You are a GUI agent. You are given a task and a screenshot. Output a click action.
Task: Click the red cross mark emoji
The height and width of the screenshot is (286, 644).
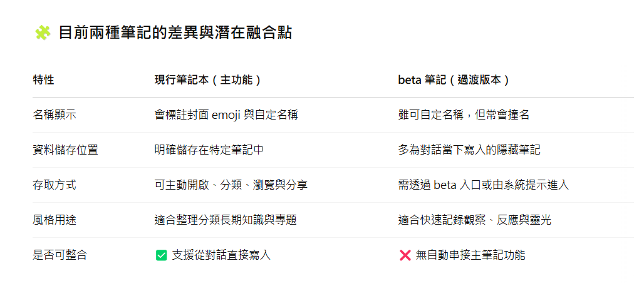(405, 255)
